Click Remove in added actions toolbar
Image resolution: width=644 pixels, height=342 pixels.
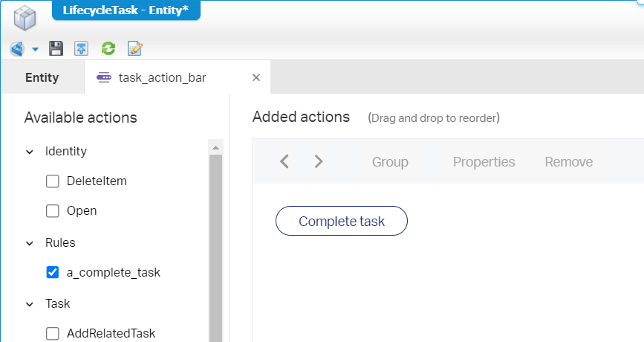[569, 162]
